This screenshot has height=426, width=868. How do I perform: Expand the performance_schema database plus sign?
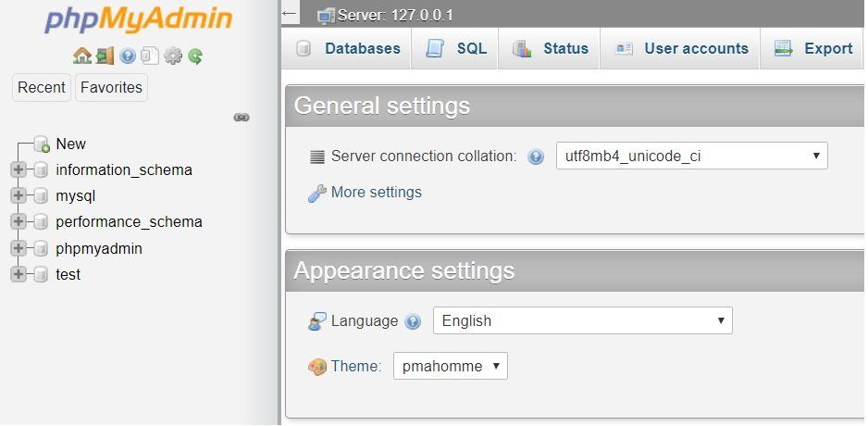[x=19, y=221]
